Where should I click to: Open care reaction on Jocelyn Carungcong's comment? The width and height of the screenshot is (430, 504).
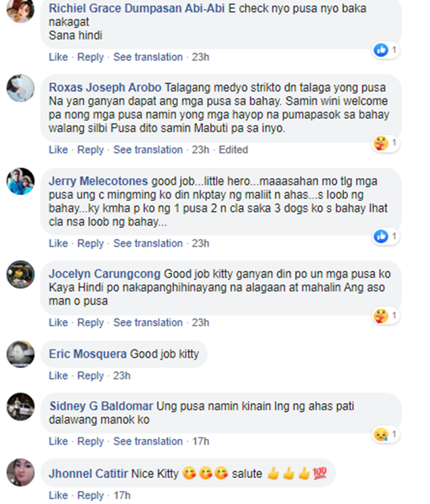381,316
